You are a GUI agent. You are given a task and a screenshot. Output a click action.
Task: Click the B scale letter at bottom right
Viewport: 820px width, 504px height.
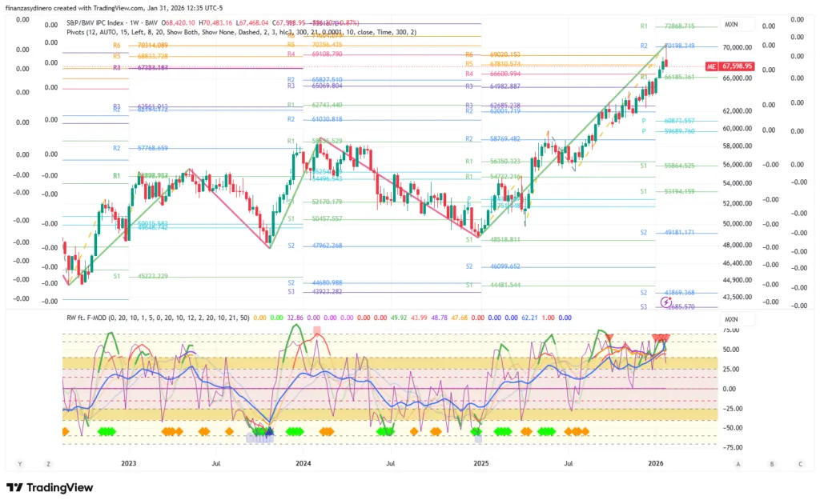pyautogui.click(x=771, y=463)
